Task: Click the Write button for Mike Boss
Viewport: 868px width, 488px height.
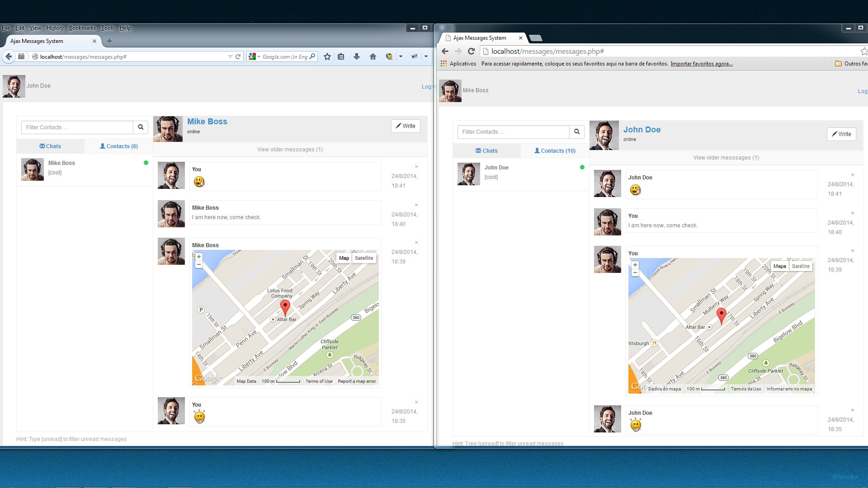Action: tap(406, 126)
